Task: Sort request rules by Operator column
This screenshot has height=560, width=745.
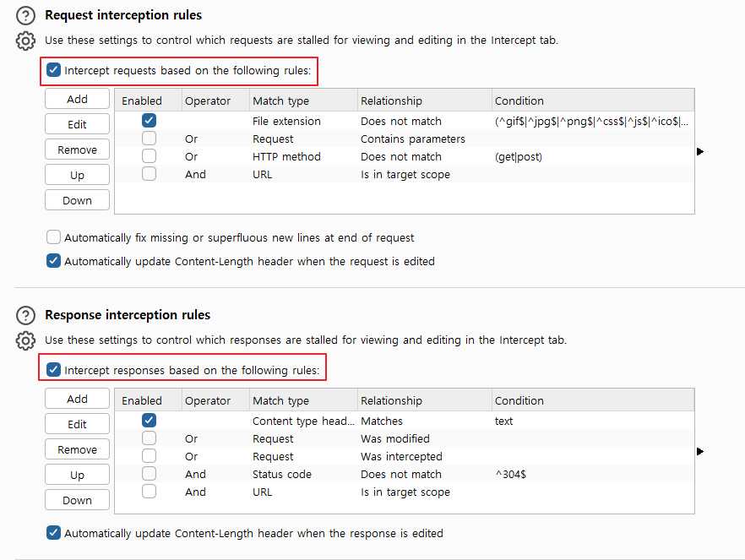Action: click(x=215, y=101)
